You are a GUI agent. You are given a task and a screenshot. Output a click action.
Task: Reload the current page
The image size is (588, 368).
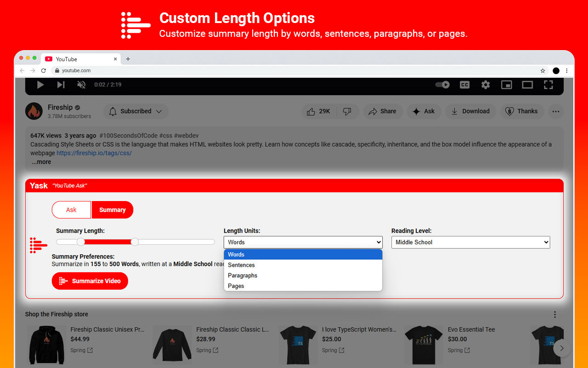[44, 71]
